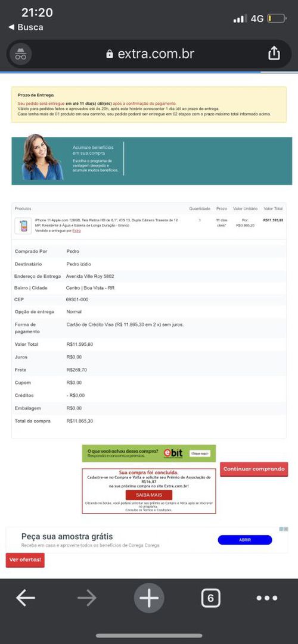Viewport: 298px width, 644px height.
Task: Select the Quantidade column header
Action: pos(200,209)
